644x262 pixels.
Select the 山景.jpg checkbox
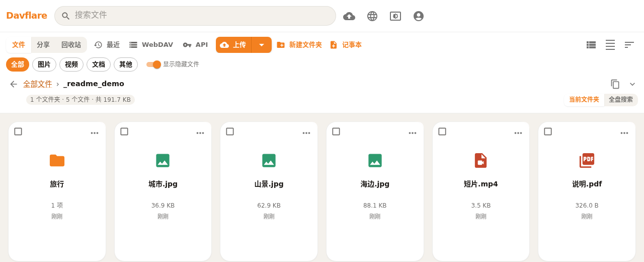[230, 132]
